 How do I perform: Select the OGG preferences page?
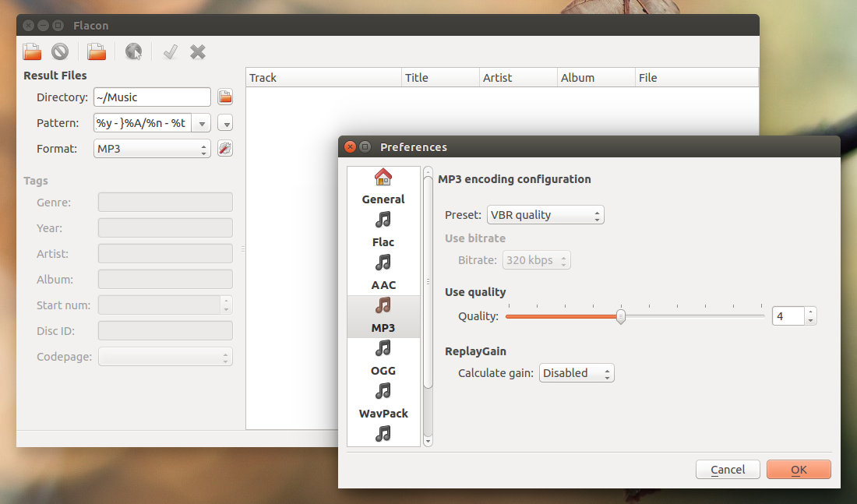click(383, 358)
